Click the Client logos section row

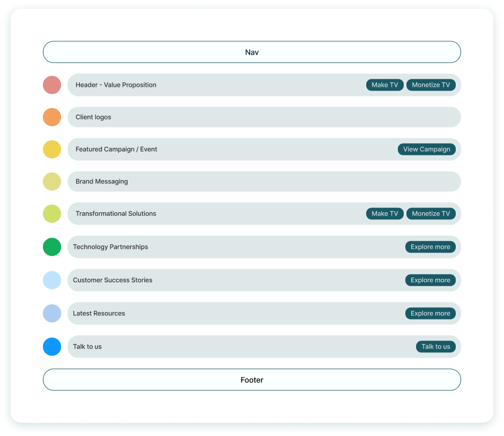pyautogui.click(x=264, y=117)
